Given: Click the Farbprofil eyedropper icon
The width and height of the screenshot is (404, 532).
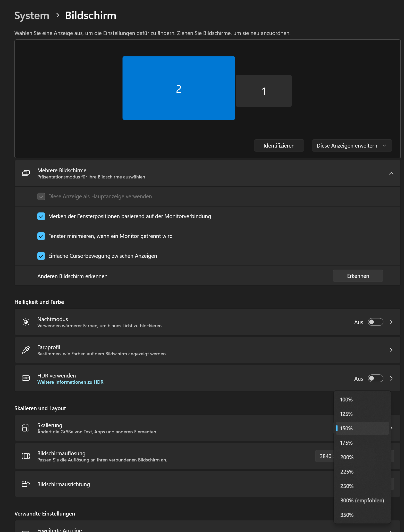Looking at the screenshot, I should pos(26,350).
